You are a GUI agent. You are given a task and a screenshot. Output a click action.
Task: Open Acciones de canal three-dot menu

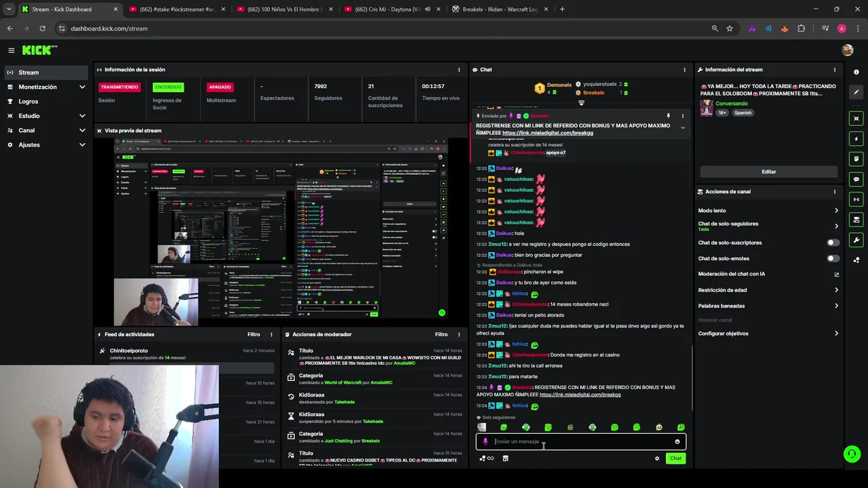(835, 192)
